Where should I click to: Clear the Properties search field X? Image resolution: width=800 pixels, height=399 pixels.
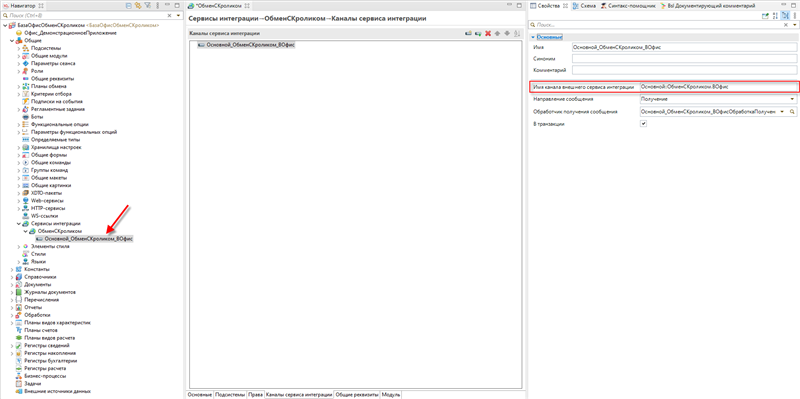786,24
